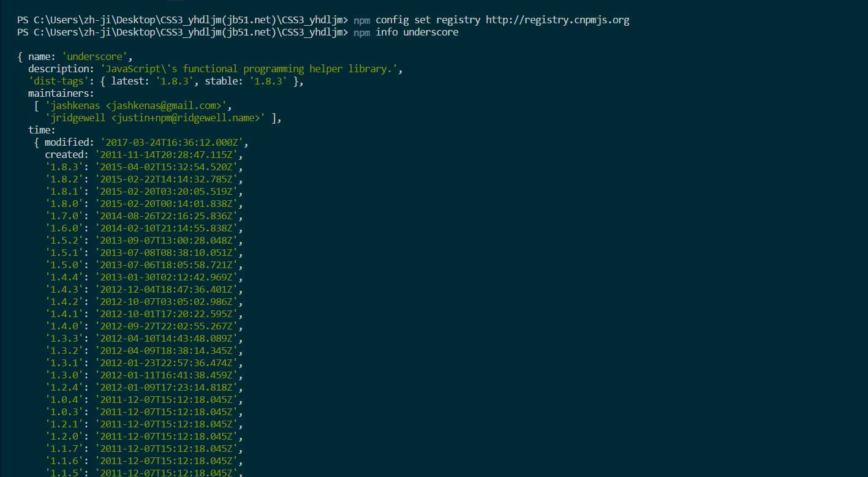868x477 pixels.
Task: Click the 'maintainers:' label
Action: [x=61, y=94]
